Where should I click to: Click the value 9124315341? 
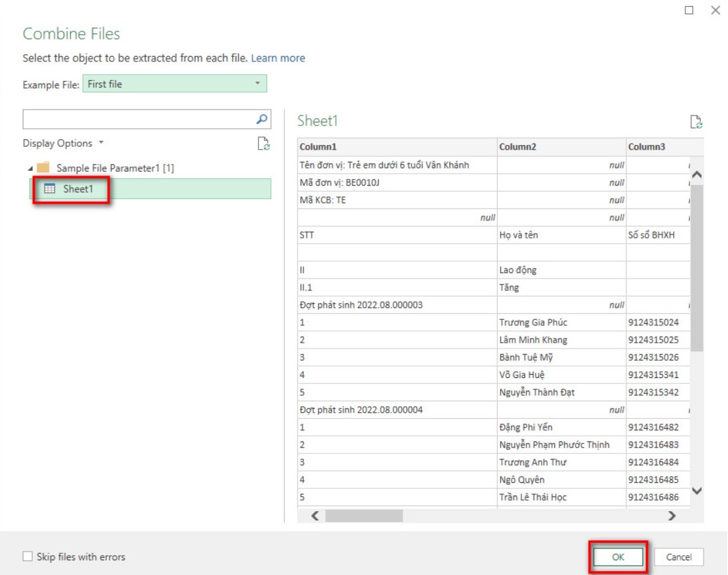click(x=653, y=375)
